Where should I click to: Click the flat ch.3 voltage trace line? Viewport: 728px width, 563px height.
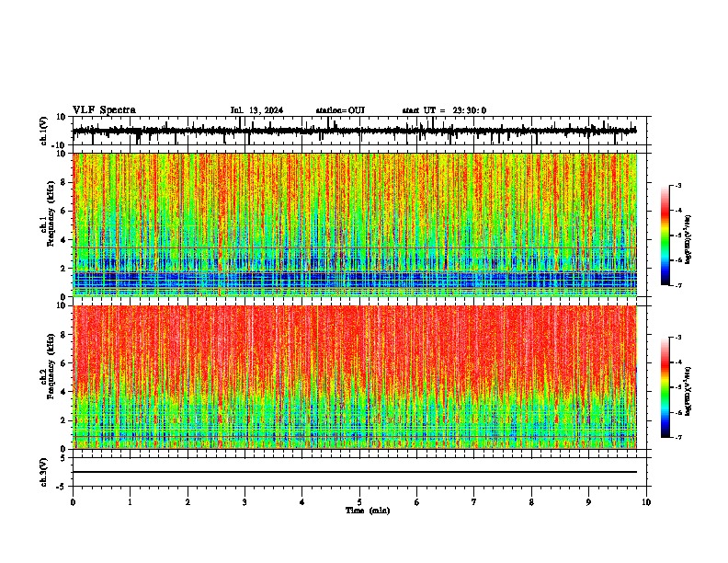[355, 472]
